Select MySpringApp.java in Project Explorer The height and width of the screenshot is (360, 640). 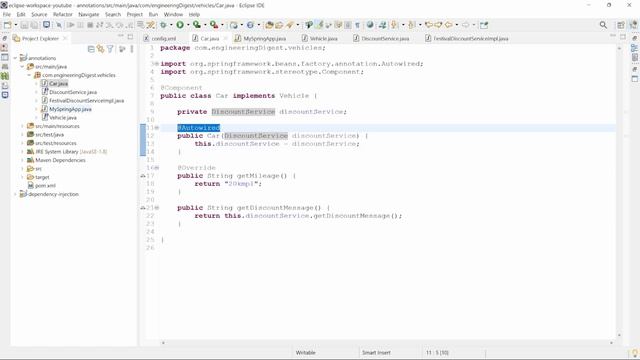[x=70, y=109]
